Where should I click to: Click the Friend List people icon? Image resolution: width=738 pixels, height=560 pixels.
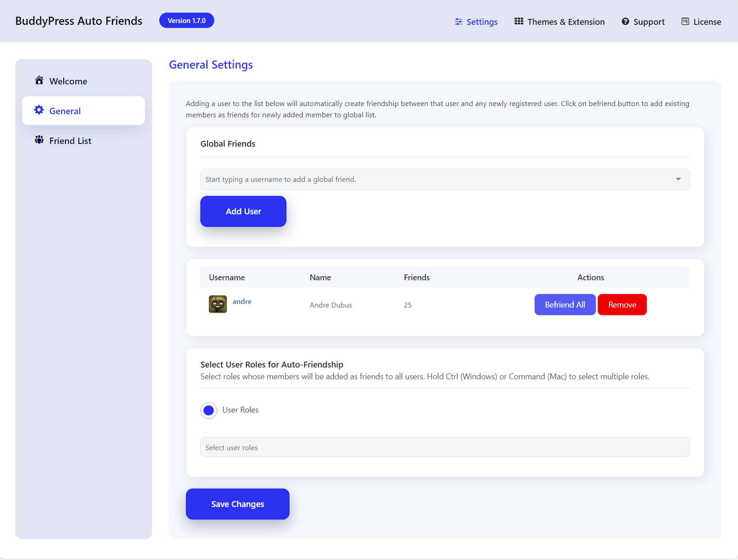point(39,140)
